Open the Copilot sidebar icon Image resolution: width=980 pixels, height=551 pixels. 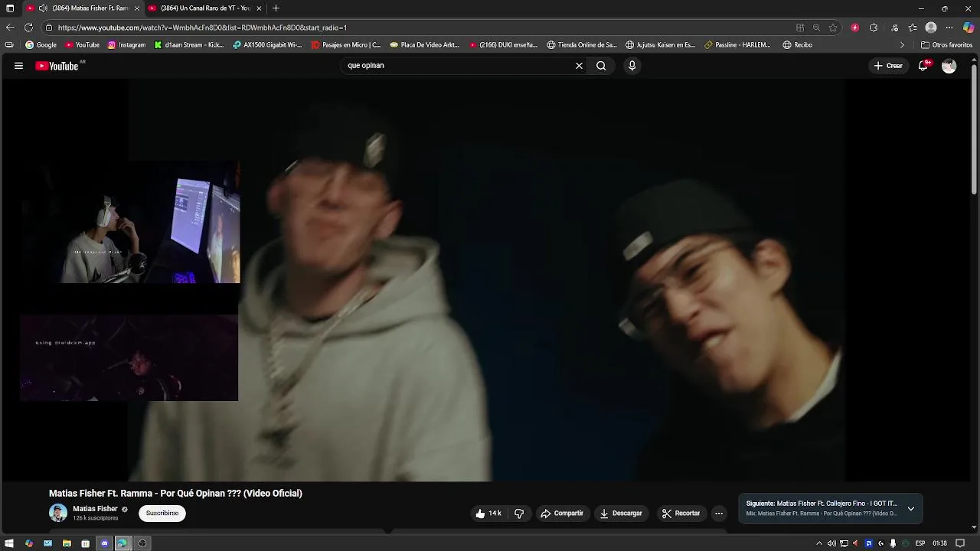tap(969, 28)
